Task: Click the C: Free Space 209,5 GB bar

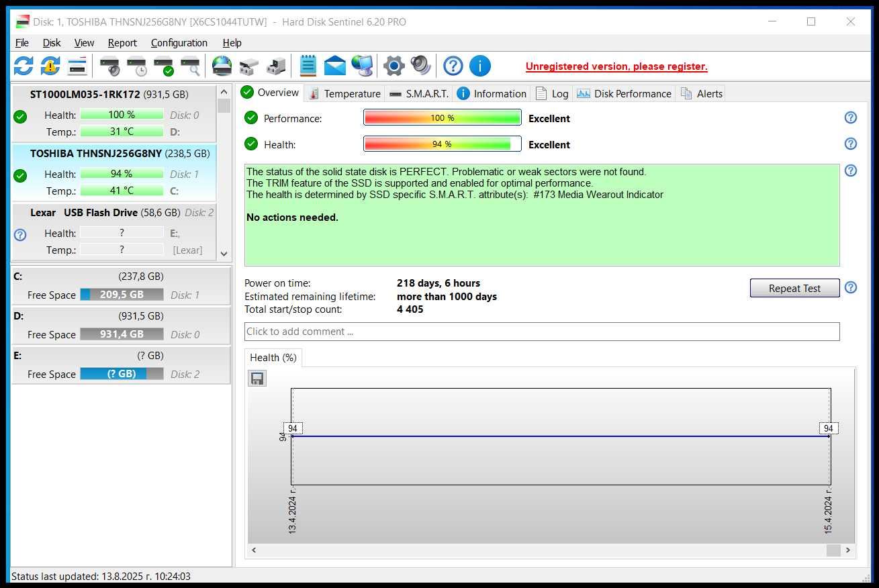Action: click(x=122, y=294)
